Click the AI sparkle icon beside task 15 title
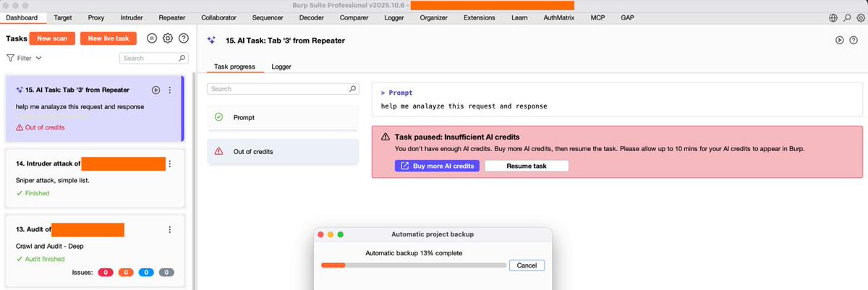This screenshot has width=868, height=290. pyautogui.click(x=210, y=40)
